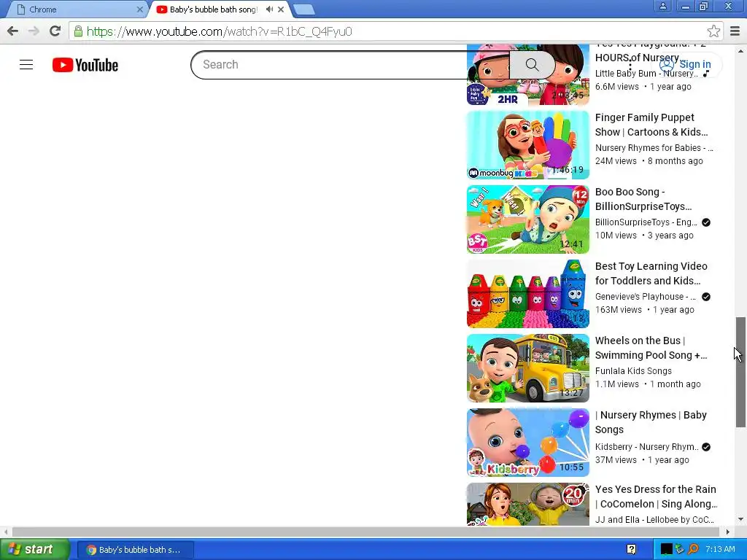Click Kidsberry - Nursery Rhymes channel name

click(x=646, y=447)
